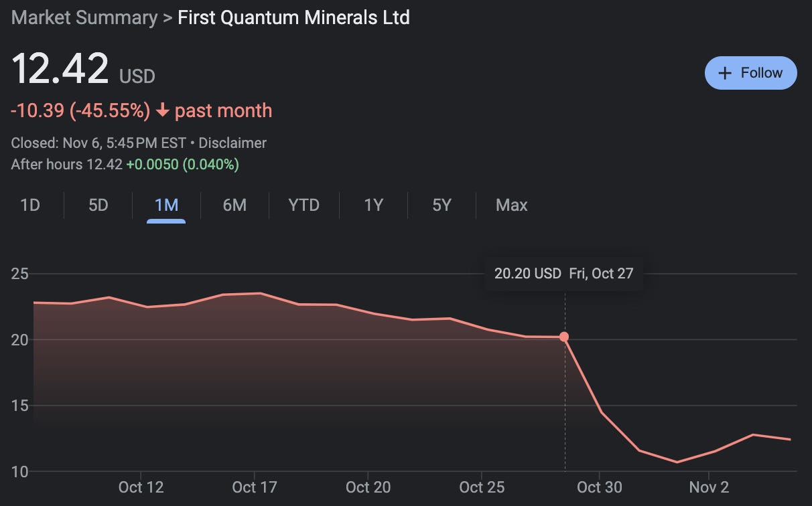Click the +0.0050 (0.040%) after-hours change
Image resolution: width=812 pixels, height=506 pixels.
tap(182, 164)
